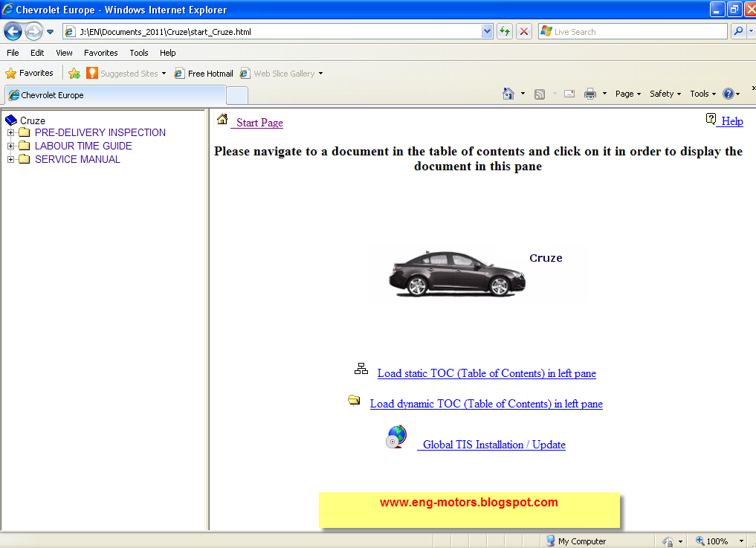The width and height of the screenshot is (756, 548).
Task: Expand the PRE-DELIVERY INSPECTION node
Action: pos(10,132)
